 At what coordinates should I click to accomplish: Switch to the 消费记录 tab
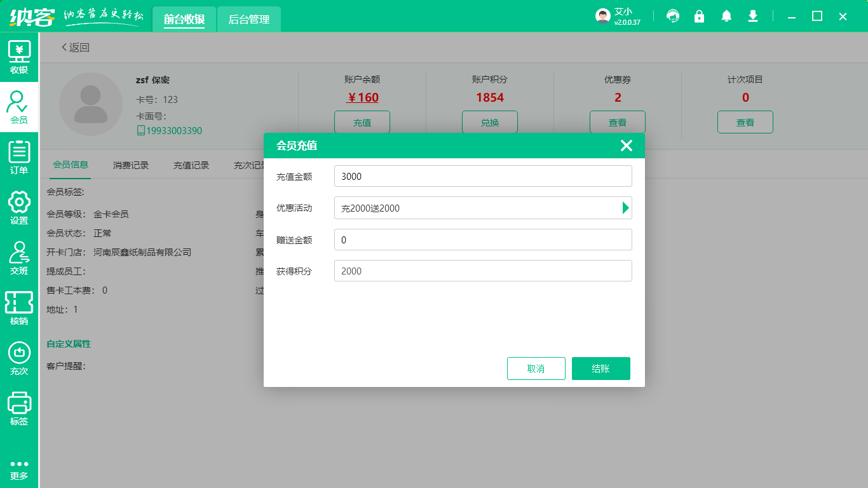point(131,165)
